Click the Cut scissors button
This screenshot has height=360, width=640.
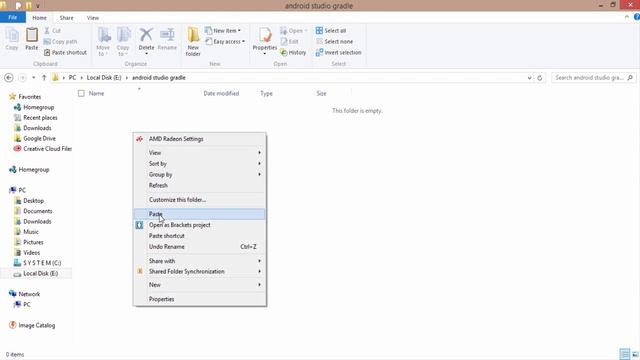coord(52,31)
